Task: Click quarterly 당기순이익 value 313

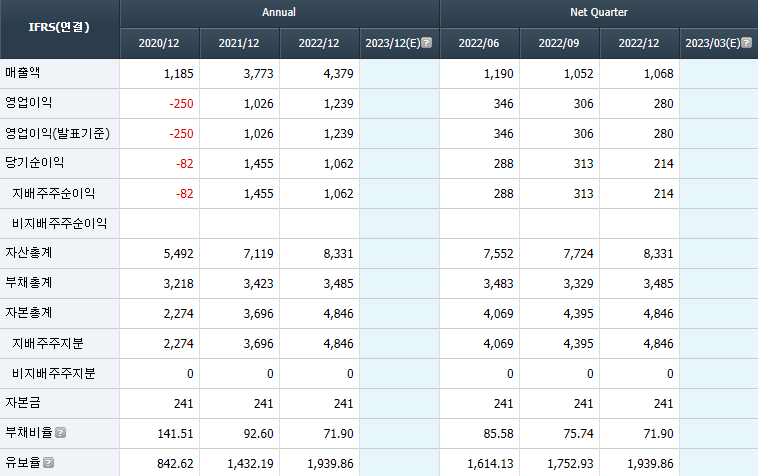Action: 583,163
